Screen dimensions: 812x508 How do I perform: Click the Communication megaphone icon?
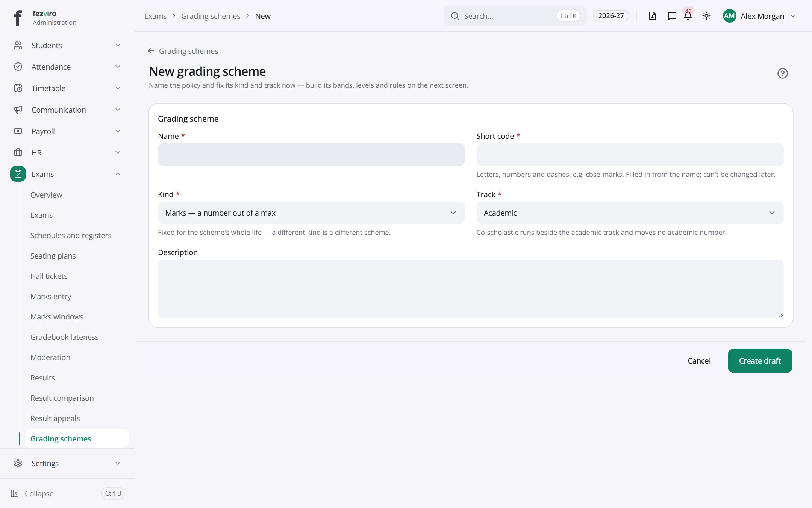tap(18, 110)
